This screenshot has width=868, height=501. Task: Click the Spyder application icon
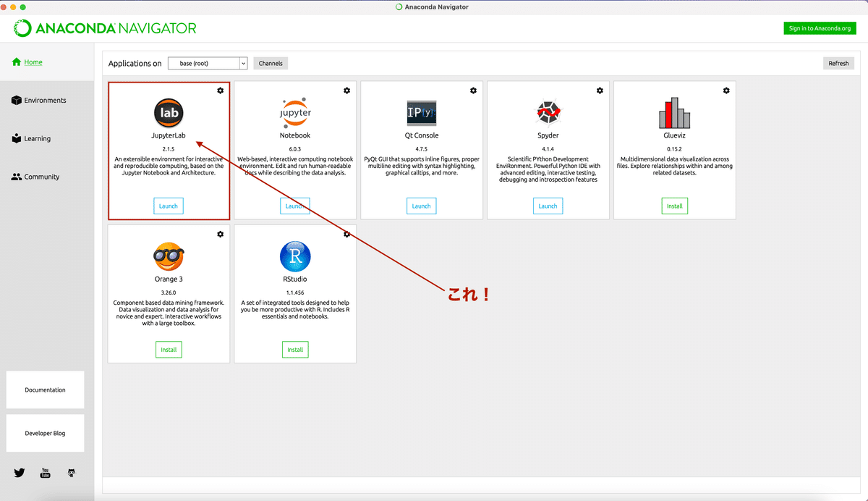[x=548, y=112]
